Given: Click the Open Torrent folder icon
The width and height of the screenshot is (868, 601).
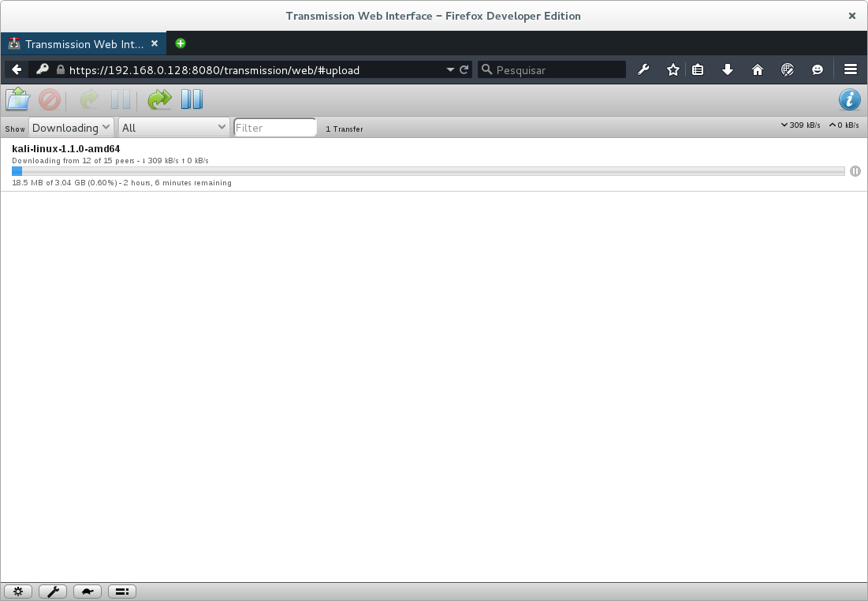Looking at the screenshot, I should click(x=18, y=99).
